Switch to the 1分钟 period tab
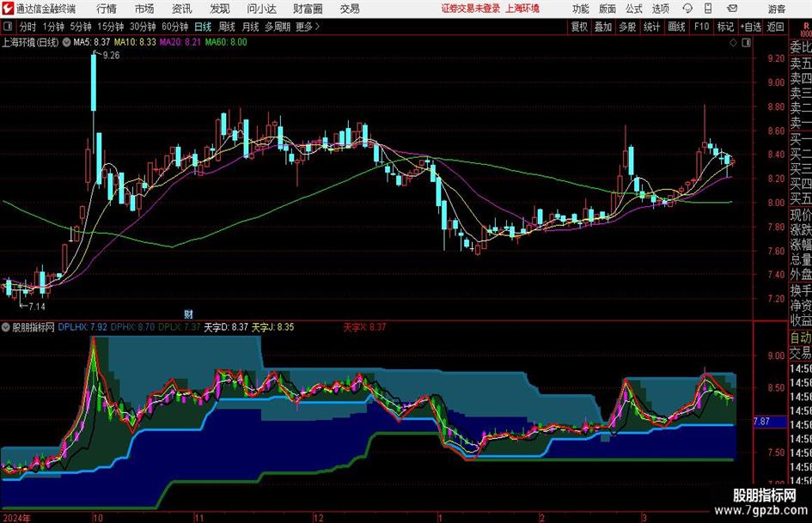 point(53,27)
